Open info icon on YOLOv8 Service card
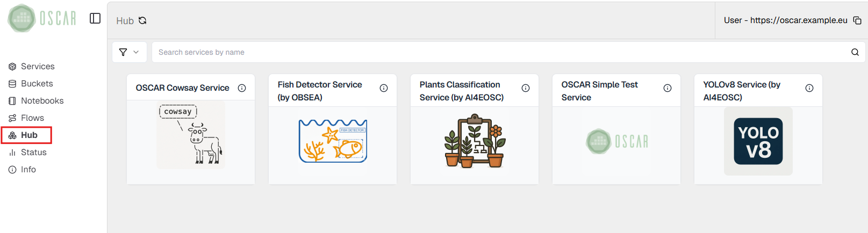 point(809,88)
